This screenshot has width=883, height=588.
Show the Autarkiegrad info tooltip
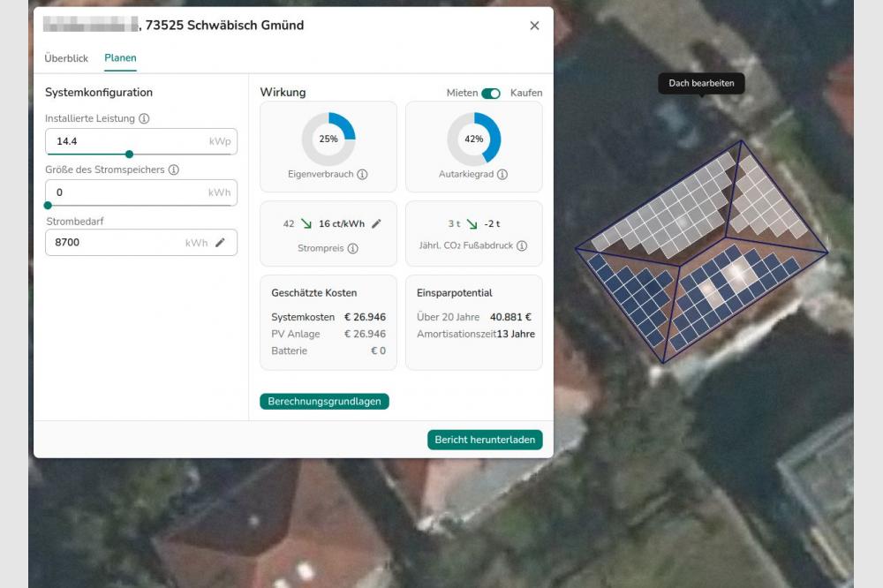503,175
